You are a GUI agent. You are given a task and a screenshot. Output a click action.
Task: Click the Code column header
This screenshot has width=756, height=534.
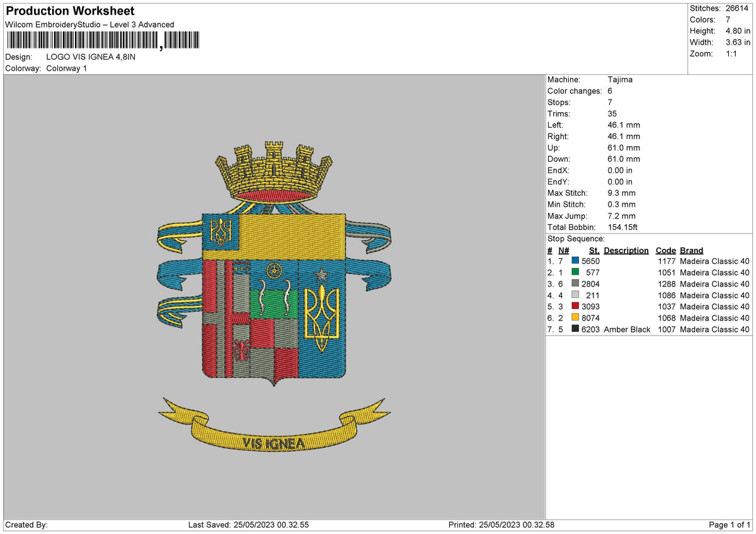click(x=665, y=250)
